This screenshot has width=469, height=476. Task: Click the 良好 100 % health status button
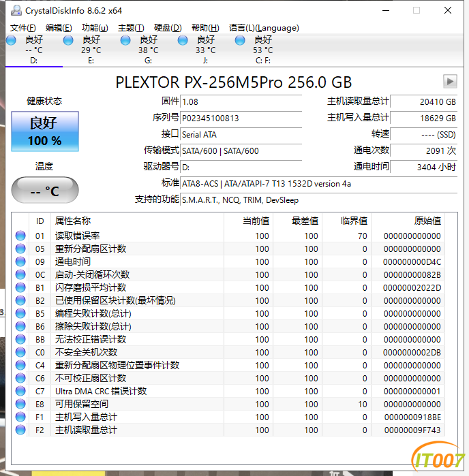click(45, 131)
